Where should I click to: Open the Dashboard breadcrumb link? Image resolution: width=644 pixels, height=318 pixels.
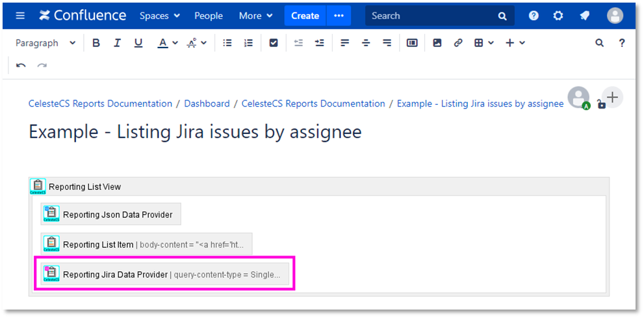[x=207, y=103]
